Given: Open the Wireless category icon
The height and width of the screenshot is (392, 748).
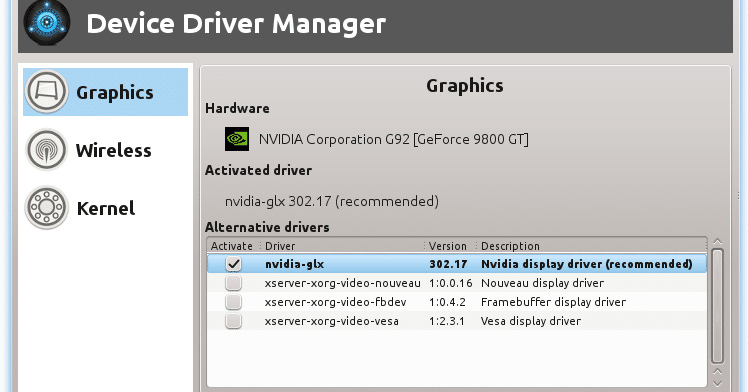Looking at the screenshot, I should [x=47, y=150].
